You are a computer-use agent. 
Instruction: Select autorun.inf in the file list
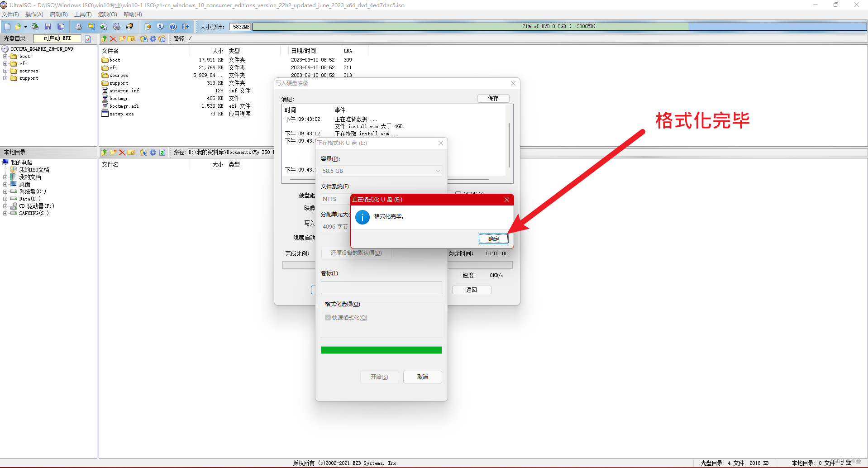click(124, 91)
